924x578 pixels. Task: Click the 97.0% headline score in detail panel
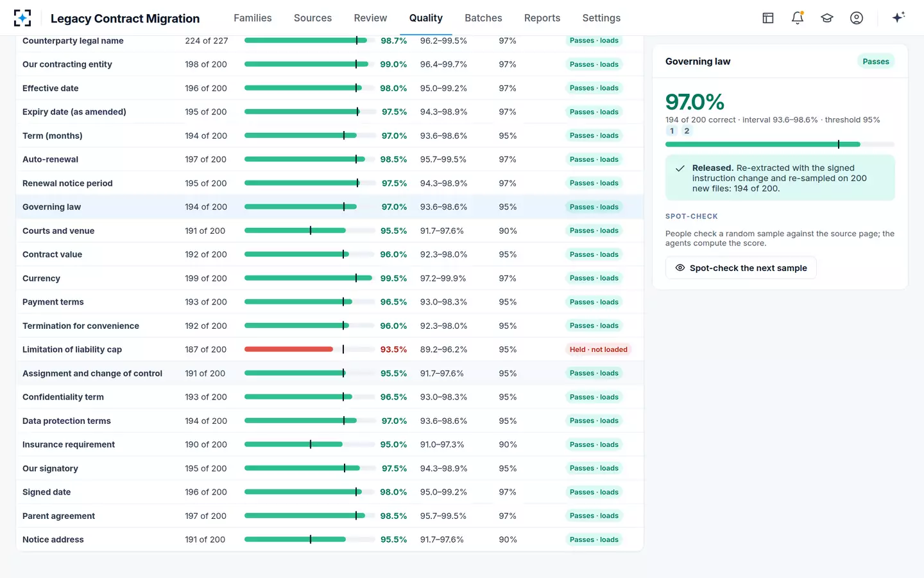click(695, 101)
